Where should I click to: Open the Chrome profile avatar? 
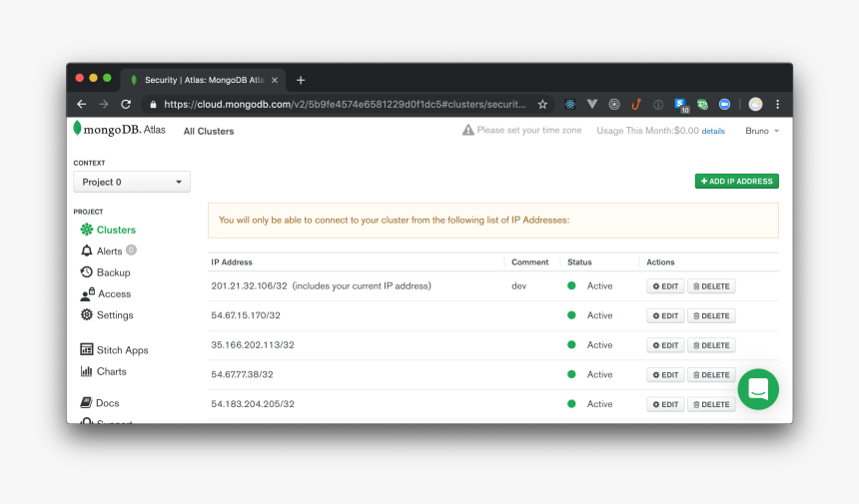click(x=755, y=104)
